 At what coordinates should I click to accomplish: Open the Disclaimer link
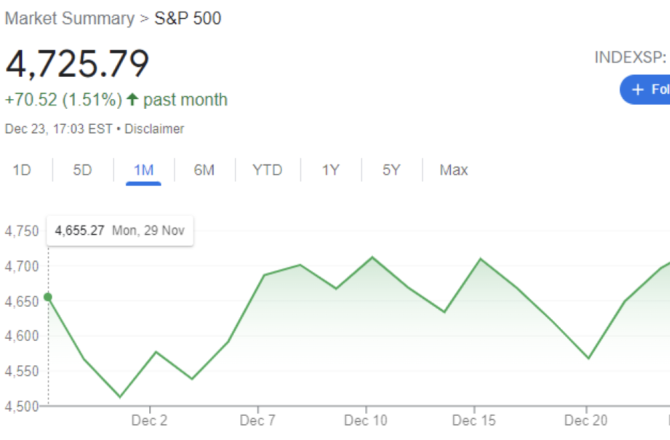154,129
